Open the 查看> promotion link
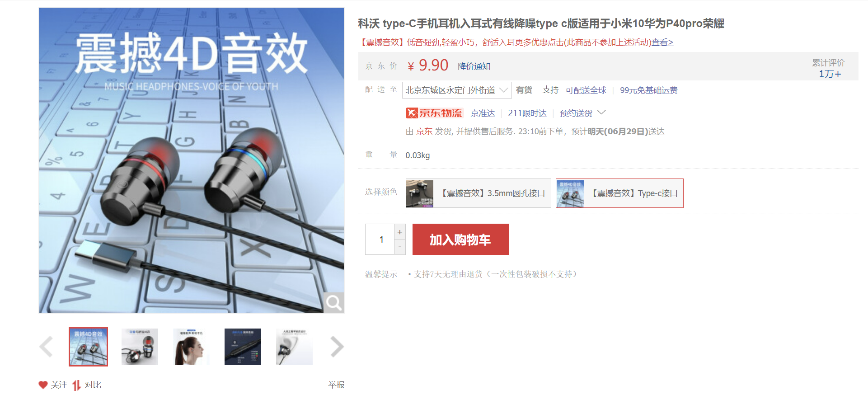Viewport: 868px width, 404px height. (x=662, y=42)
